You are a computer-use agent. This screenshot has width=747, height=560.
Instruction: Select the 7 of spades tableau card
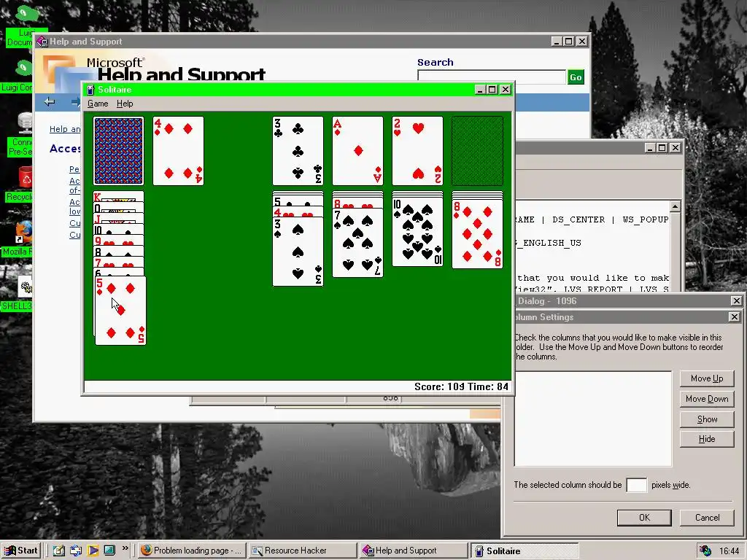tap(357, 244)
